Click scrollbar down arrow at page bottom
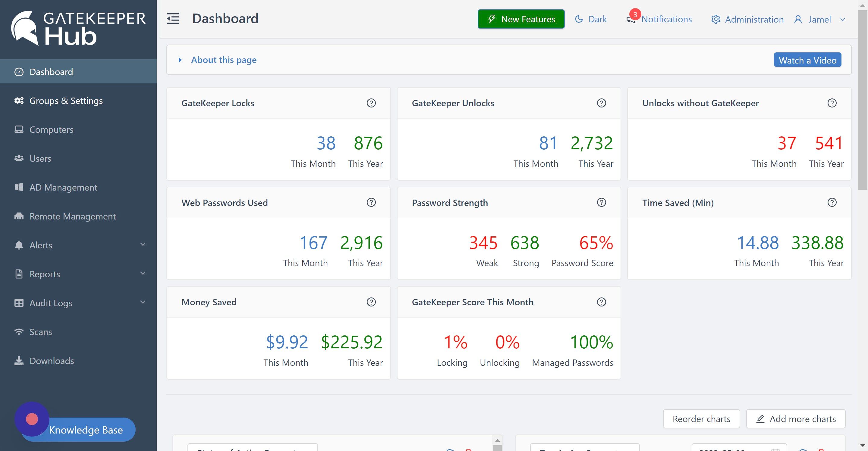 pos(863,446)
